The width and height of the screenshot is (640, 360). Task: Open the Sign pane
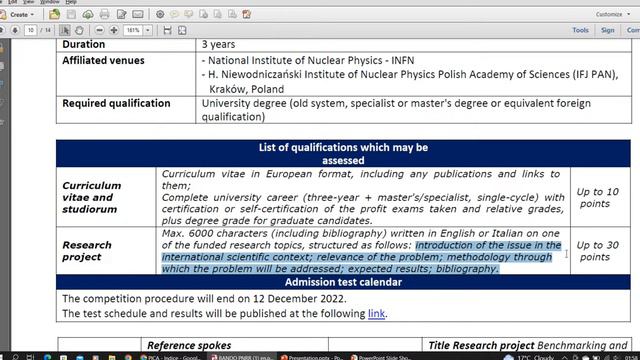tap(607, 30)
